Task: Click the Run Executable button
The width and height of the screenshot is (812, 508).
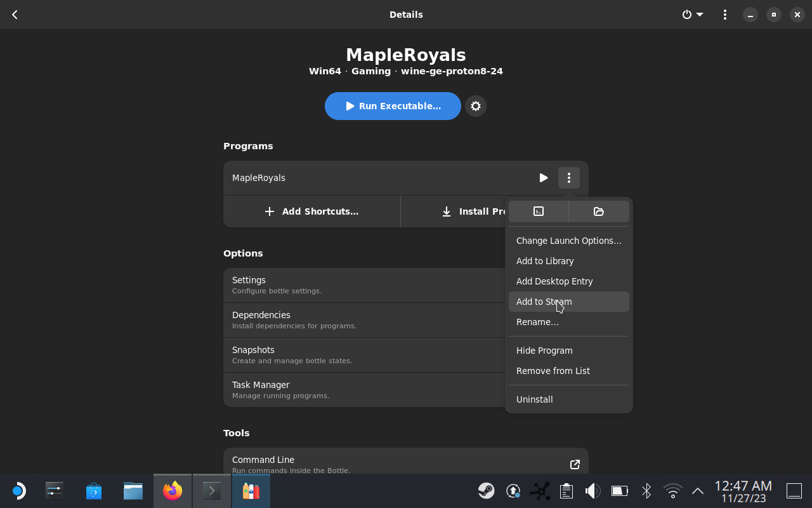Action: coord(393,106)
